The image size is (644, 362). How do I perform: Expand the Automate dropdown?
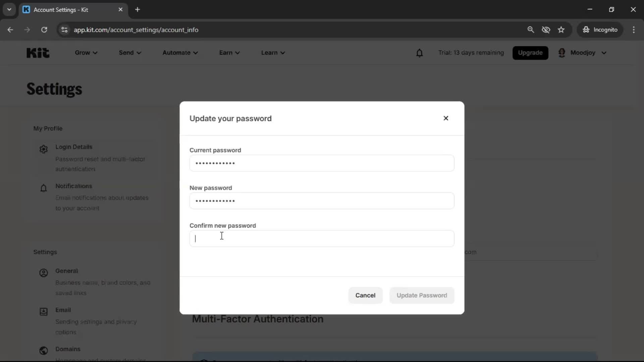coord(180,53)
